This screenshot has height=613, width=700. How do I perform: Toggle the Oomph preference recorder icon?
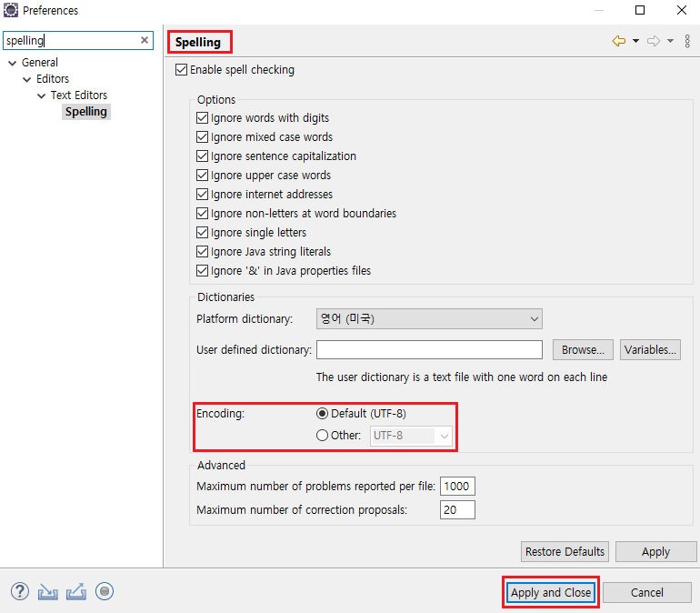point(105,591)
